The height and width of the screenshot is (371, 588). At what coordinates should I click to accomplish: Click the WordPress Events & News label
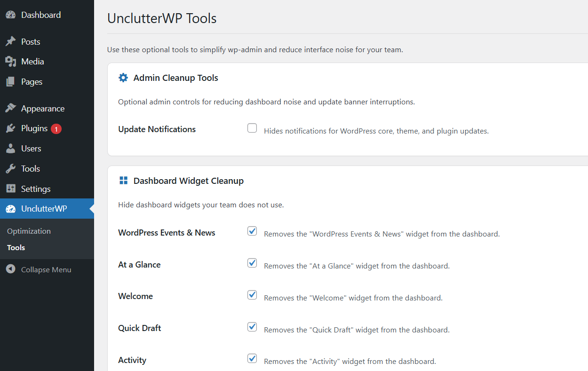coord(167,233)
